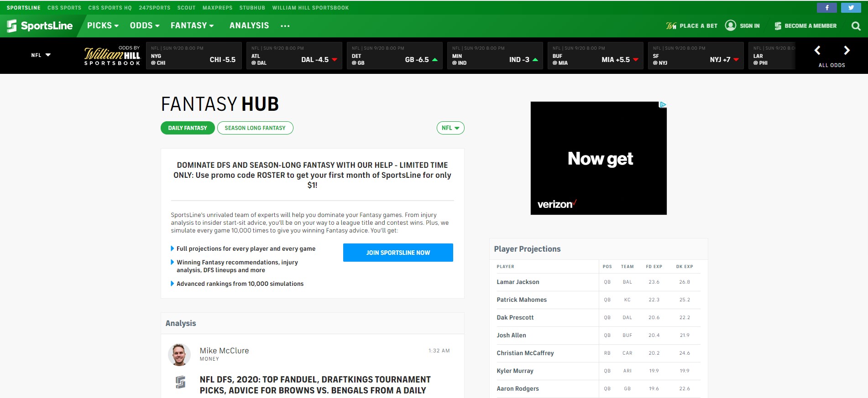Open the search magnifier icon
868x398 pixels.
click(x=856, y=26)
